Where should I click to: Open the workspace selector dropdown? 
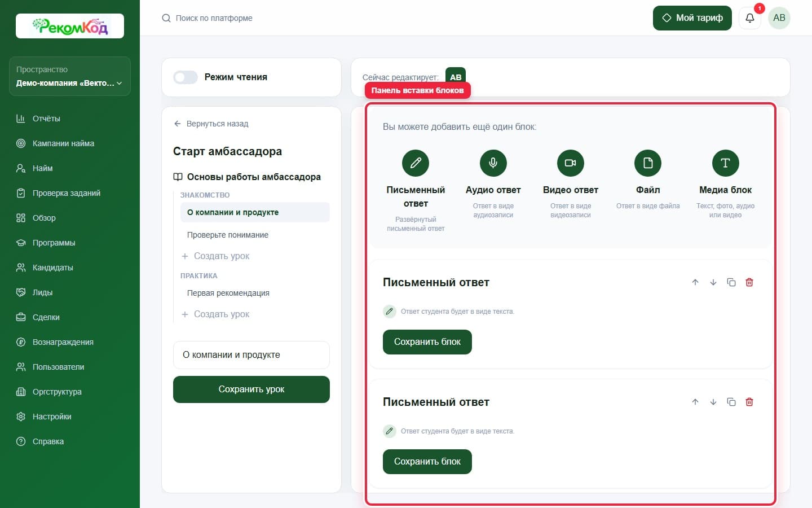pyautogui.click(x=70, y=76)
